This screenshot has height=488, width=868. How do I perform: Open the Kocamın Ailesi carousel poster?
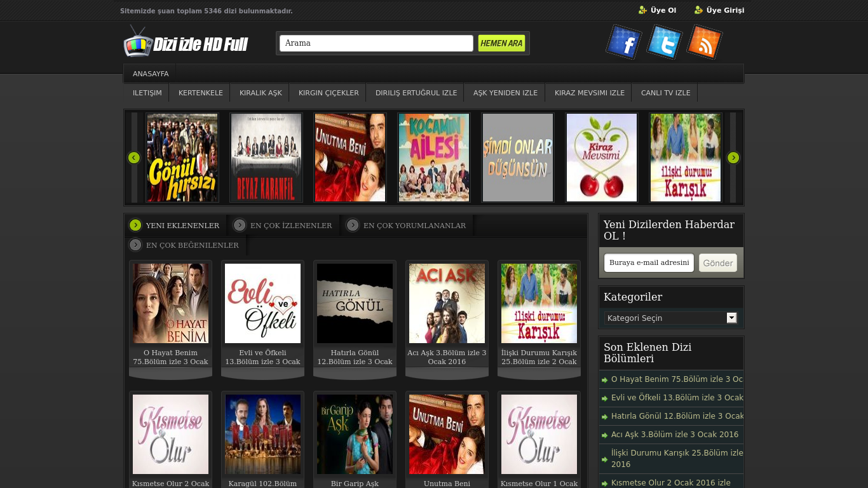pos(434,158)
